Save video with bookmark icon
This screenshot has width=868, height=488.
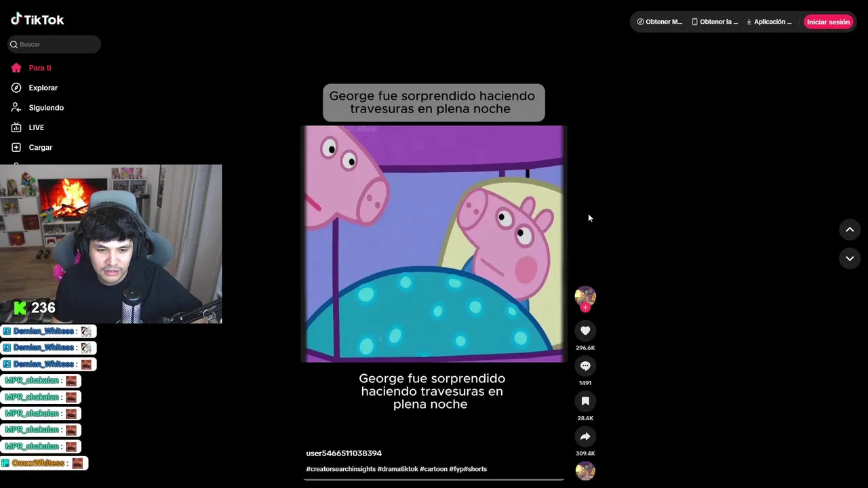[585, 401]
